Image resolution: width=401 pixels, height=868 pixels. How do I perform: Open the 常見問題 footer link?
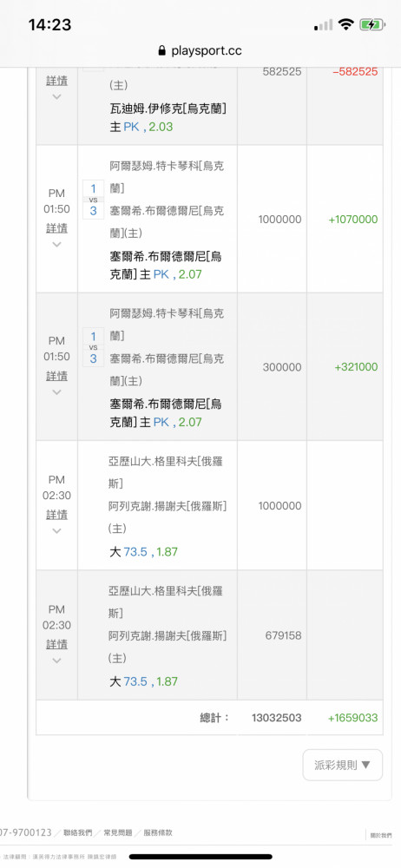pos(117,832)
